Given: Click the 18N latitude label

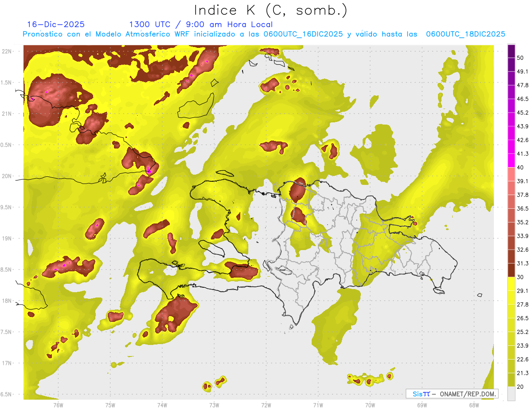Looking at the screenshot, I should 7,301.
